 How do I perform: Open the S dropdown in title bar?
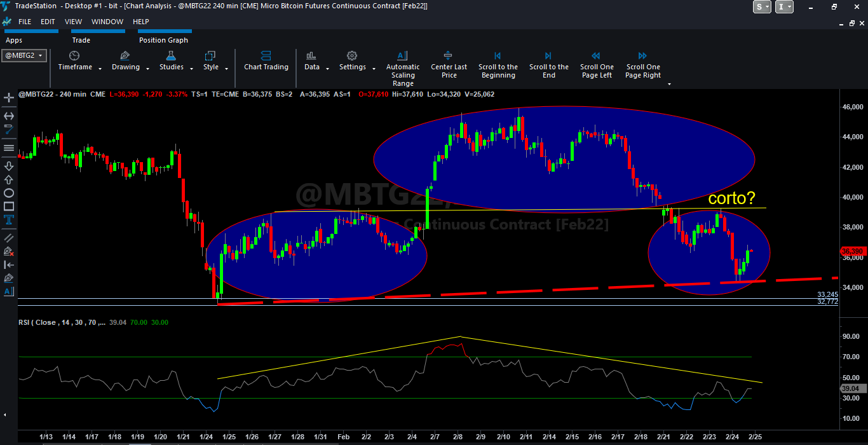click(x=762, y=6)
